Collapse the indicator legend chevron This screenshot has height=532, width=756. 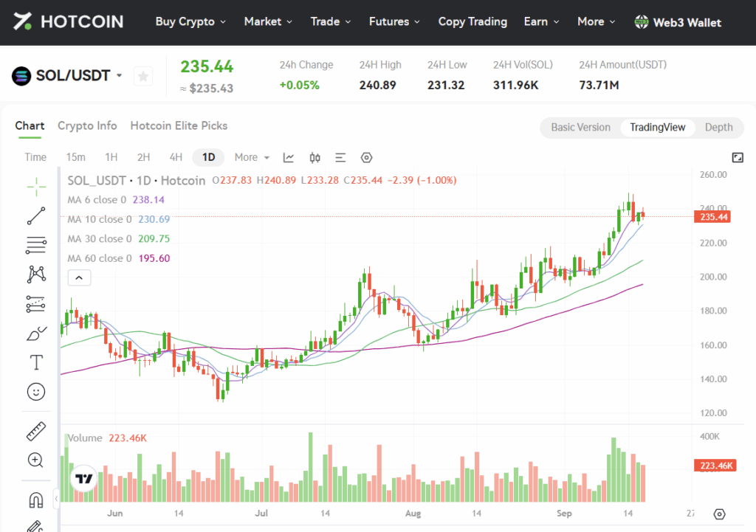click(x=80, y=277)
